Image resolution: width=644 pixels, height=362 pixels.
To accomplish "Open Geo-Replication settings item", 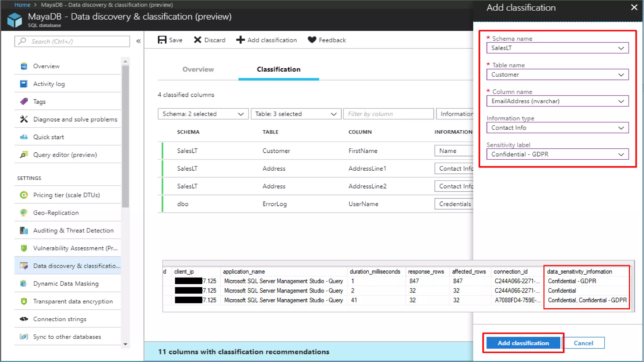I will coord(68,213).
